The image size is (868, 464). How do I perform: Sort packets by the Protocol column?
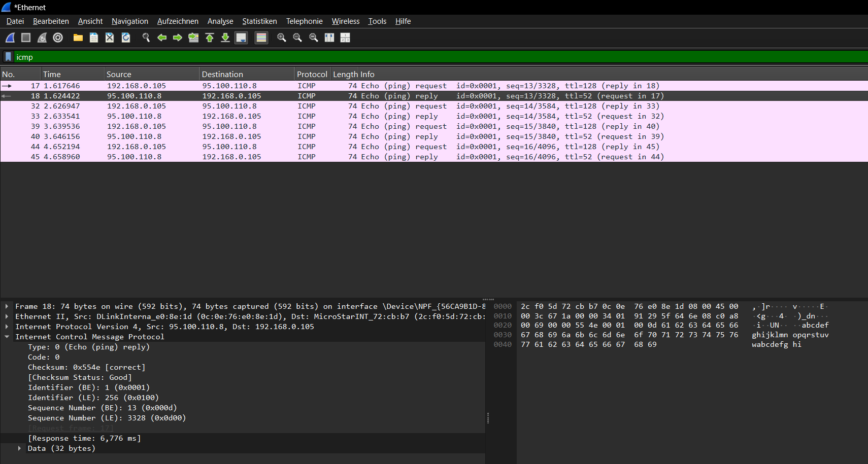(313, 74)
